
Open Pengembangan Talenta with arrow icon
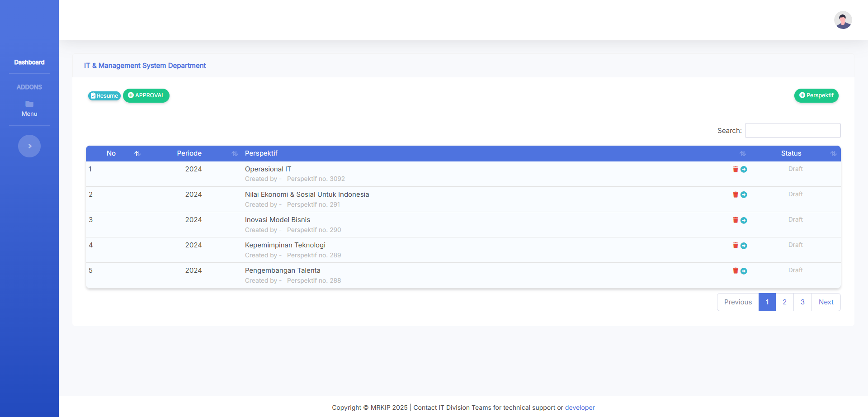tap(744, 271)
